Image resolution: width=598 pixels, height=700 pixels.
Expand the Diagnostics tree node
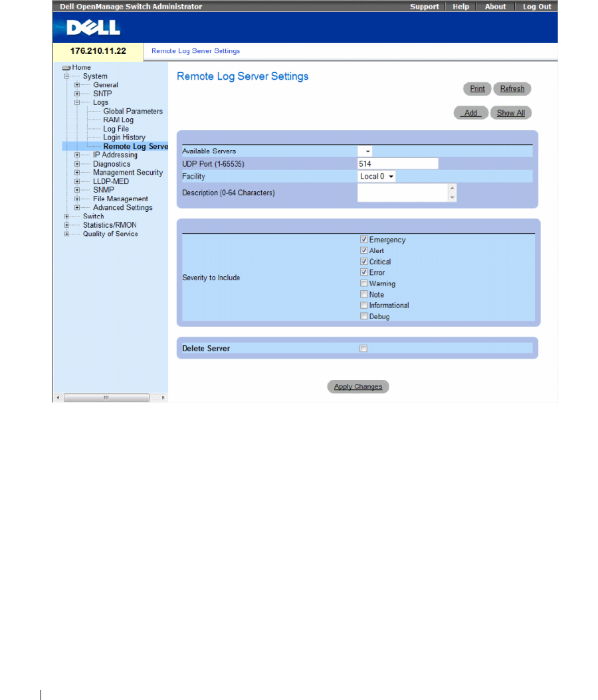click(x=77, y=164)
